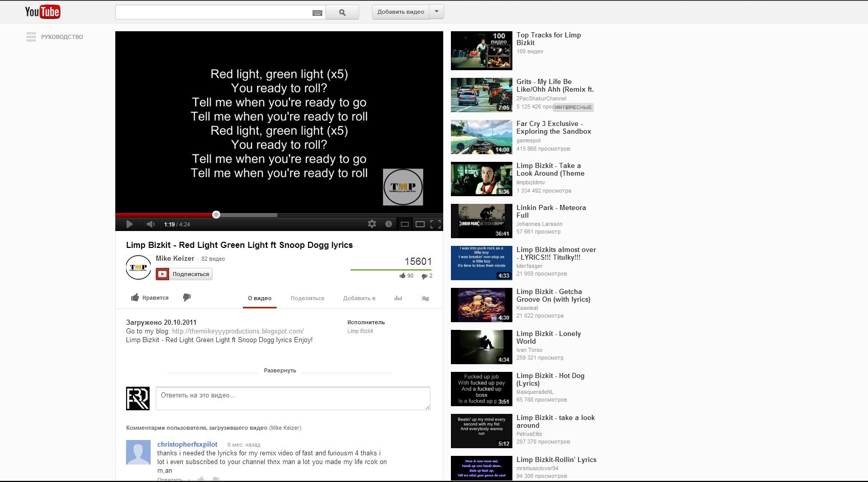Open Far Cry 3 Exclusive title link
The width and height of the screenshot is (868, 482).
click(554, 128)
